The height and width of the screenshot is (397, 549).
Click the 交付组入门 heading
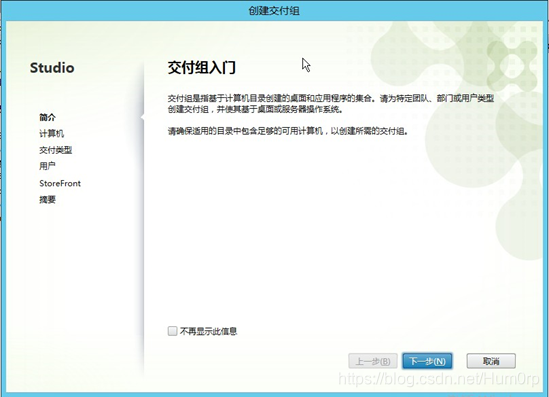click(x=202, y=67)
